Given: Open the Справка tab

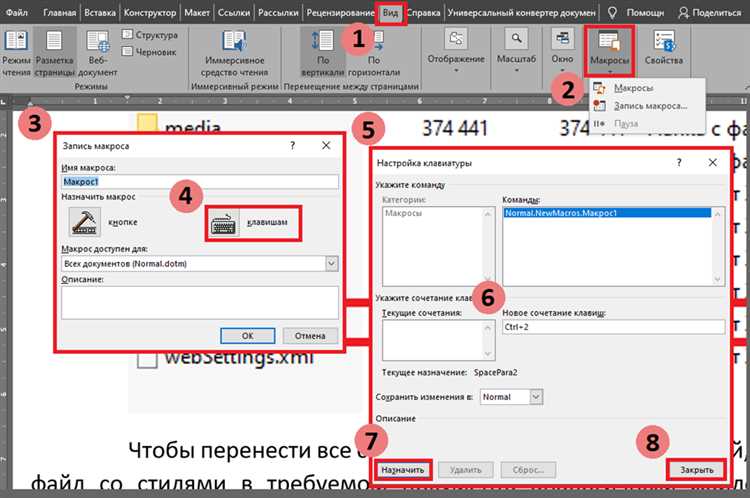Looking at the screenshot, I should [424, 13].
